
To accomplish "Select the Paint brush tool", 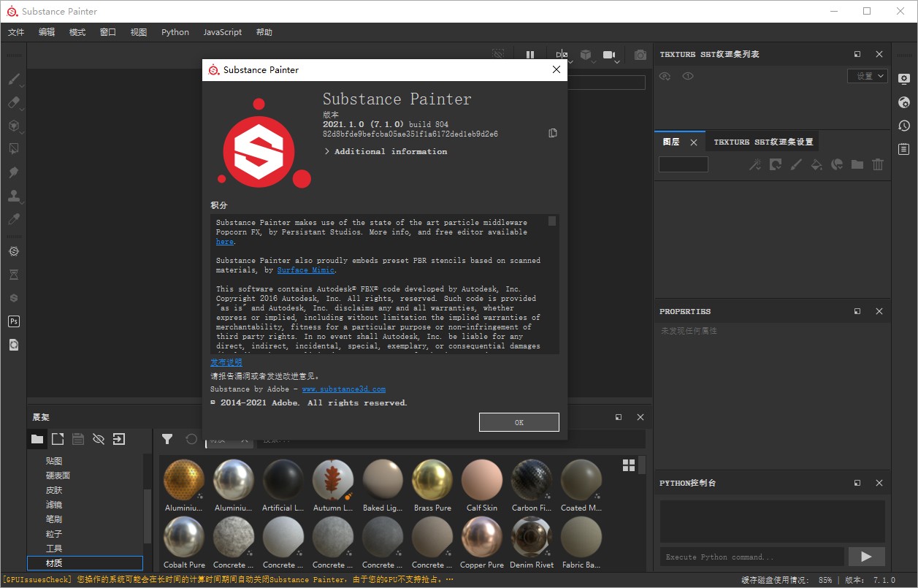I will click(x=14, y=79).
